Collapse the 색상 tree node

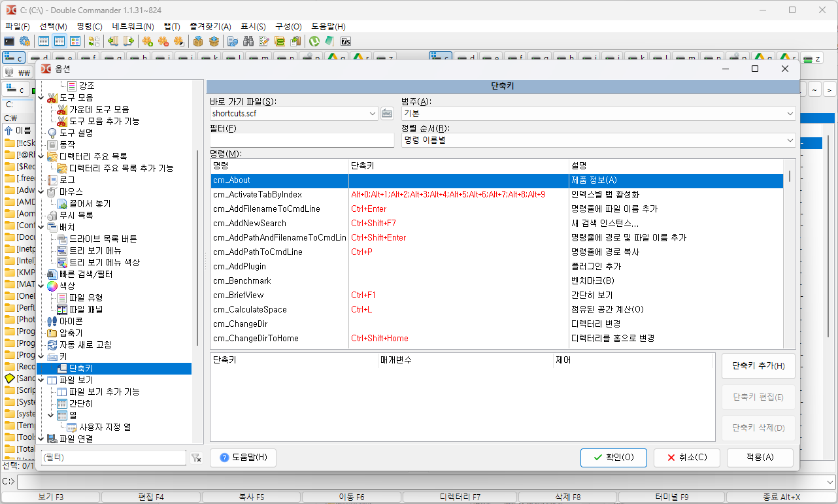(41, 286)
